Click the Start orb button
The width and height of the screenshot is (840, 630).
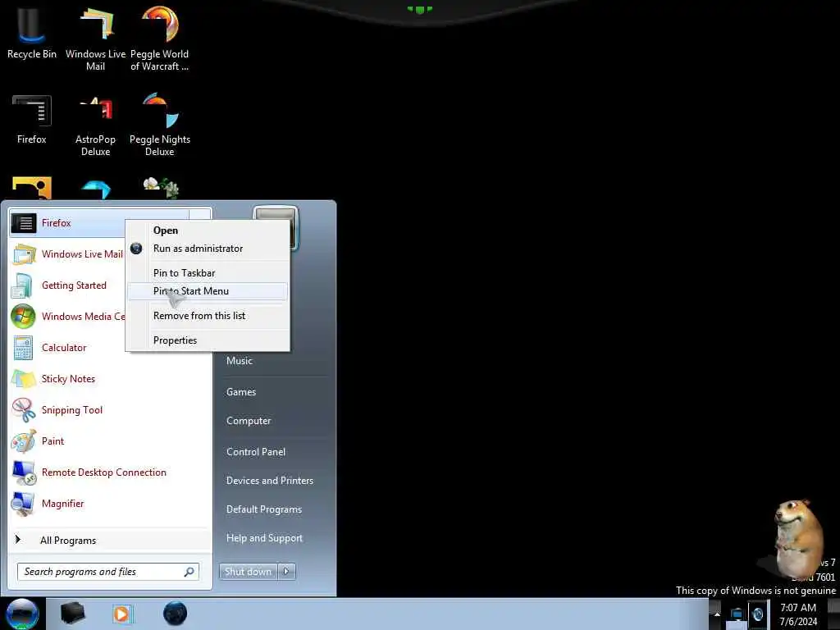click(22, 614)
